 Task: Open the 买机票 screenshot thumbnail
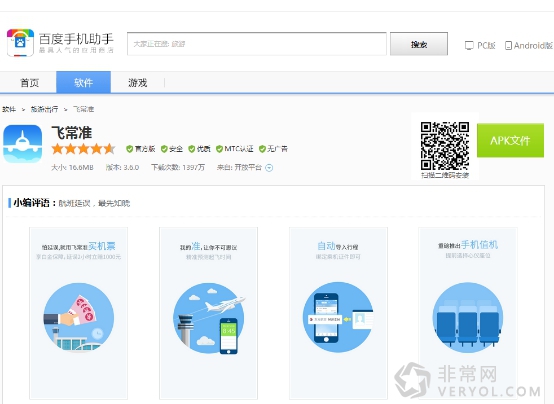pyautogui.click(x=78, y=313)
